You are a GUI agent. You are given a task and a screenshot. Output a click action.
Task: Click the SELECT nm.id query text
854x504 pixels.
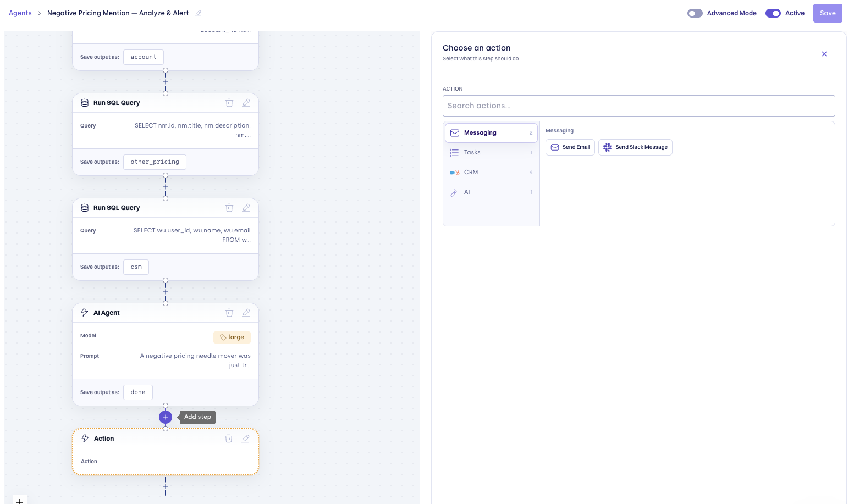coord(192,130)
